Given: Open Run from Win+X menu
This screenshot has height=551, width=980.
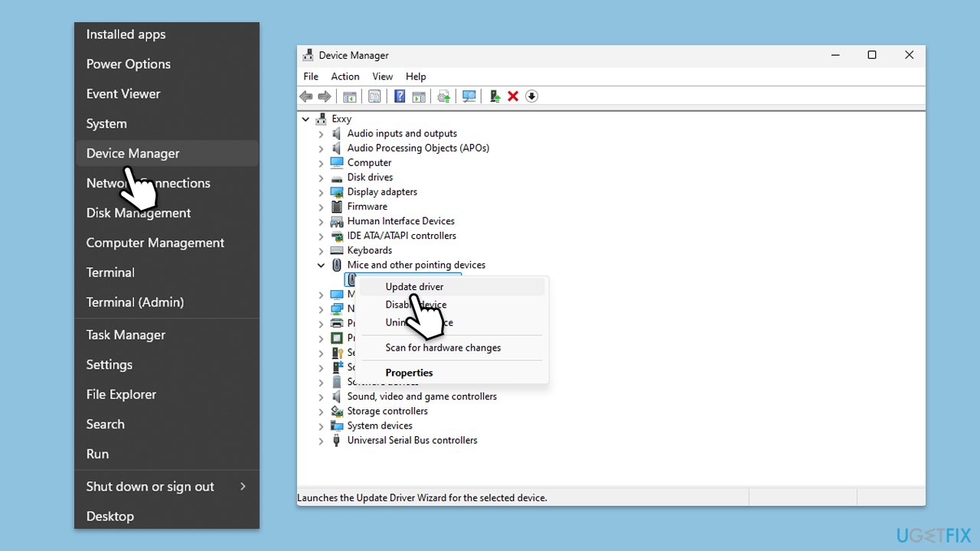Looking at the screenshot, I should point(167,454).
